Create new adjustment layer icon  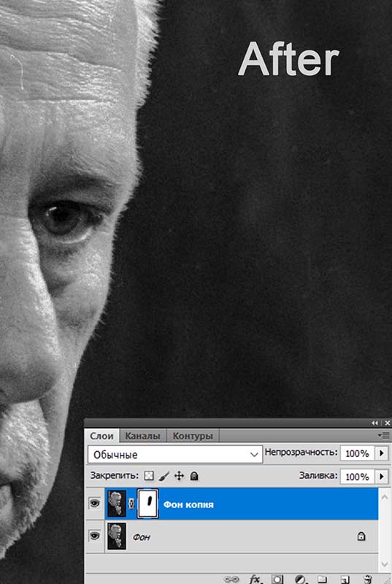click(300, 579)
